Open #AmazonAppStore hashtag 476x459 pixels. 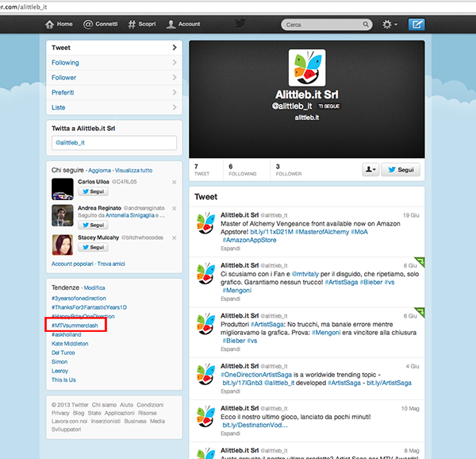(250, 240)
